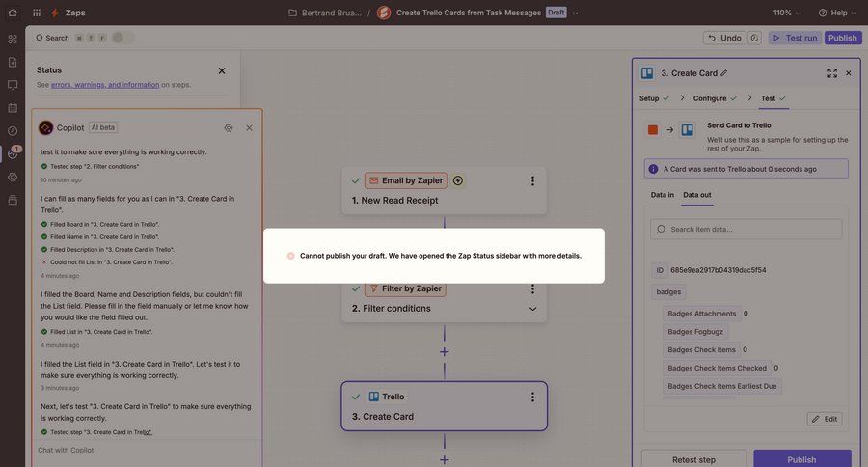868x467 pixels.
Task: Click the folder icon before Bertrand Brua
Action: [x=293, y=13]
